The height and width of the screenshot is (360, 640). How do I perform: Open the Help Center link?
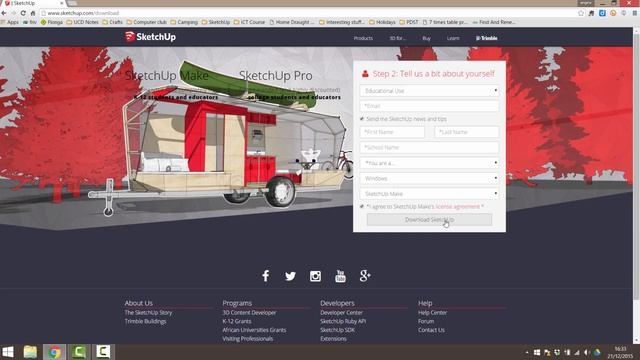[432, 313]
